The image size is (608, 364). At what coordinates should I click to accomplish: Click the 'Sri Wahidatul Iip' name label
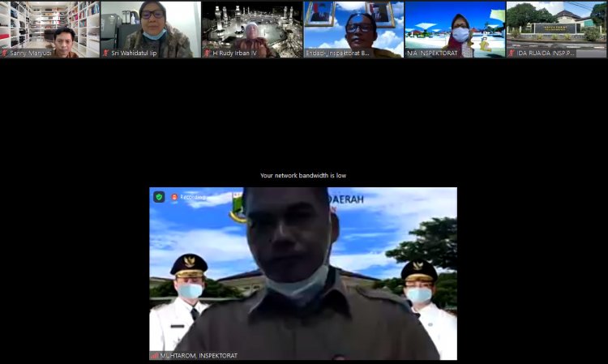pos(134,54)
